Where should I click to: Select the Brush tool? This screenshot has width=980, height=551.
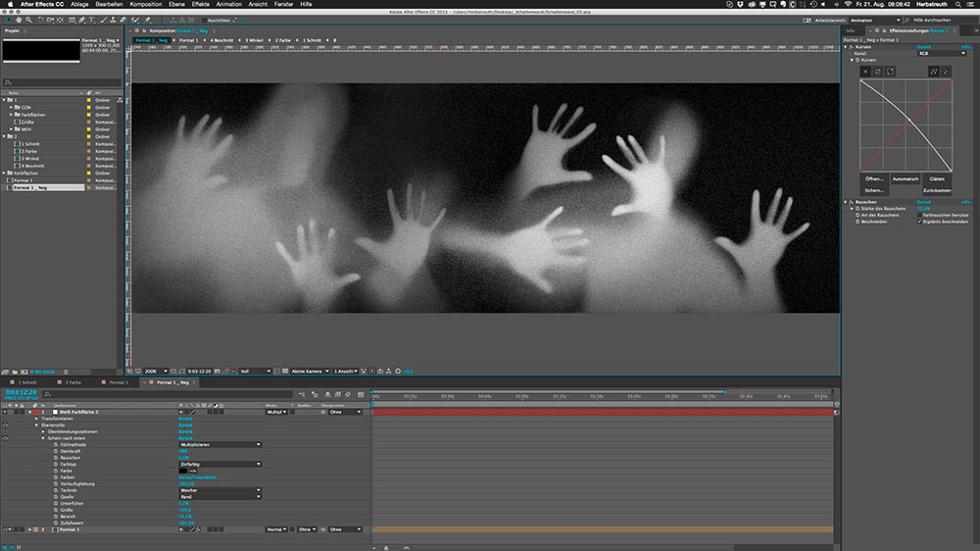click(x=104, y=20)
